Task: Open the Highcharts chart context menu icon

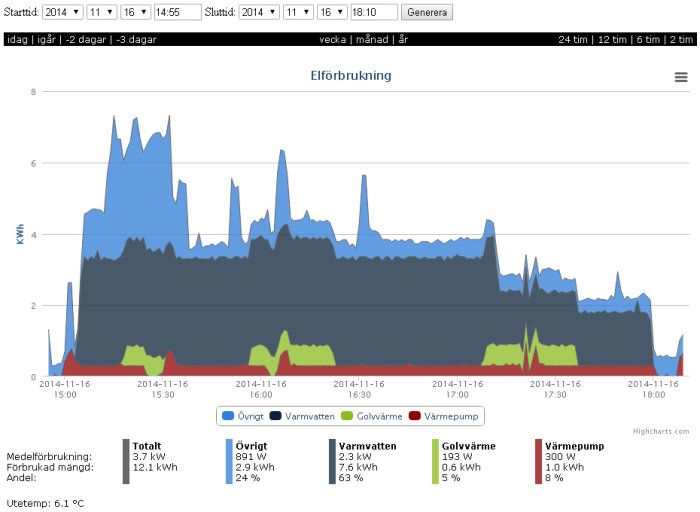Action: coord(680,77)
